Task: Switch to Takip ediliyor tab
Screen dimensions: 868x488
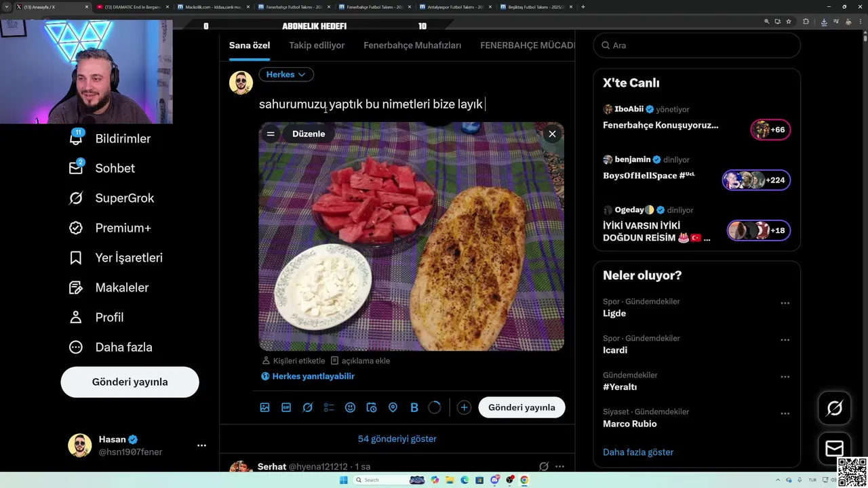Action: 317,45
